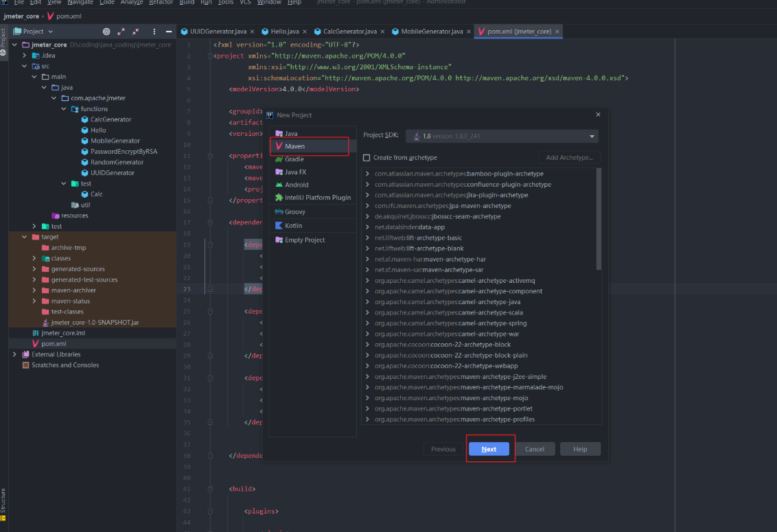Select the resources folder

70,216
